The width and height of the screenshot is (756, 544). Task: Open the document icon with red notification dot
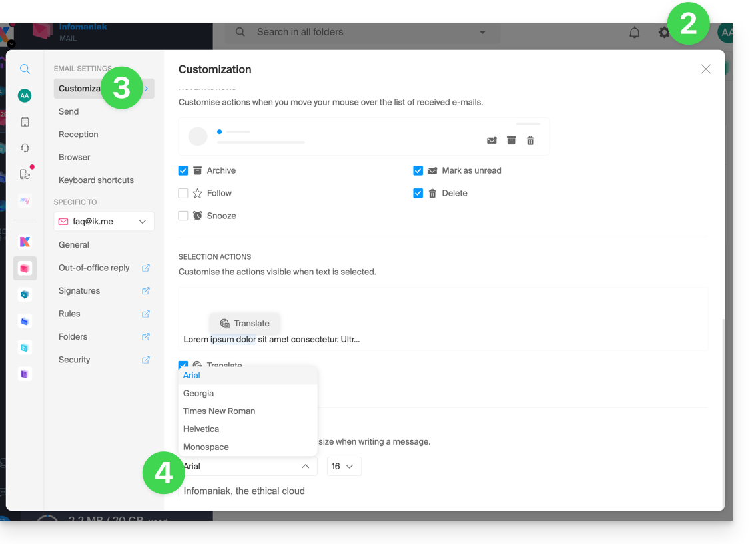tap(25, 174)
